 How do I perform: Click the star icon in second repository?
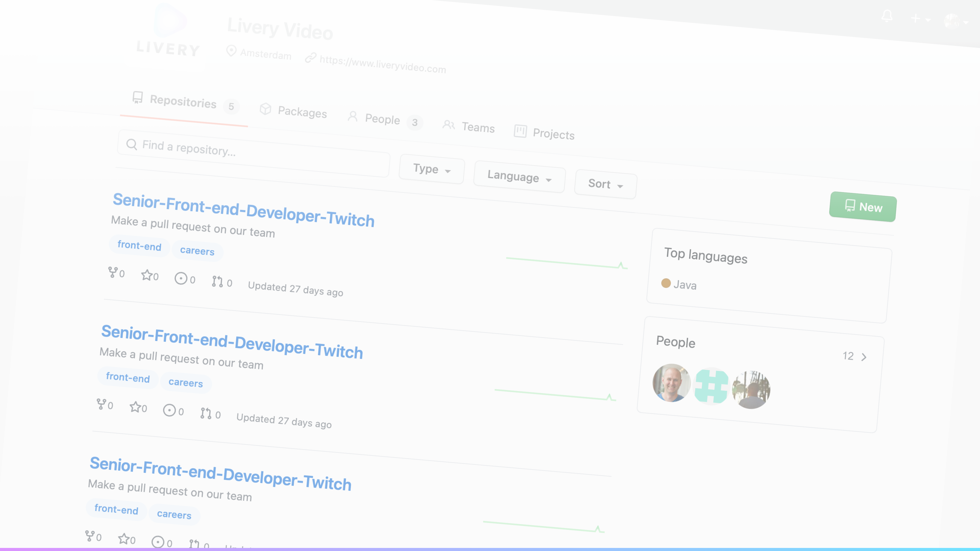pos(135,407)
